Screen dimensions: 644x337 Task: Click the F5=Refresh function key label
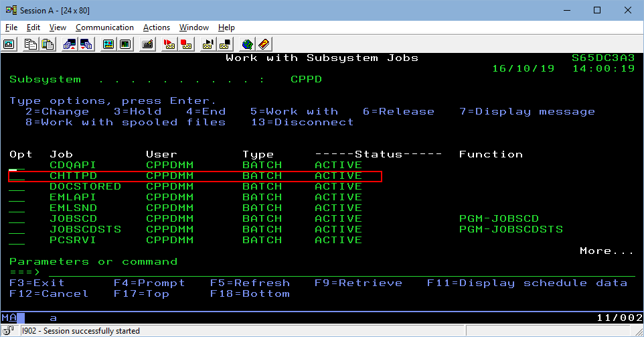point(250,283)
